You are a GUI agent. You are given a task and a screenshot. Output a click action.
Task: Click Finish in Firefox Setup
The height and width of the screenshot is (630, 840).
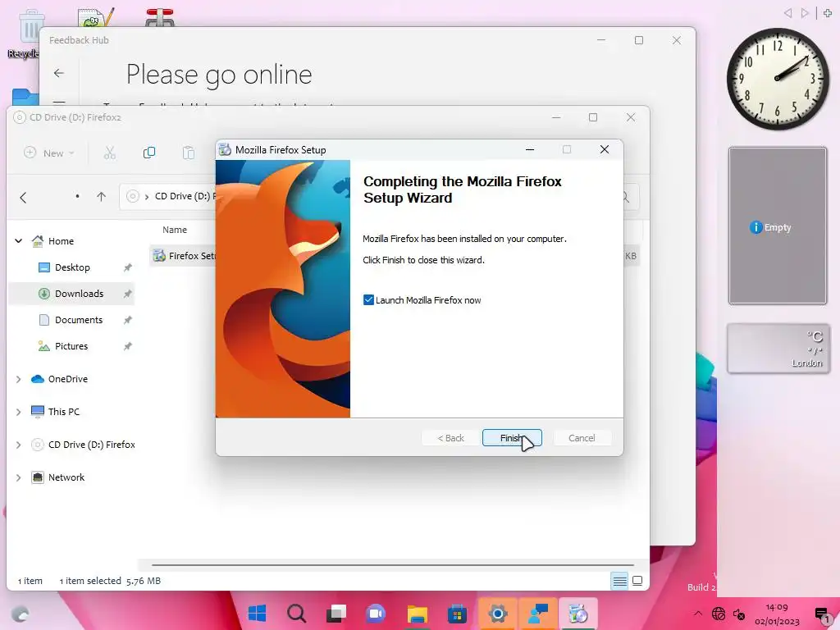click(x=512, y=438)
